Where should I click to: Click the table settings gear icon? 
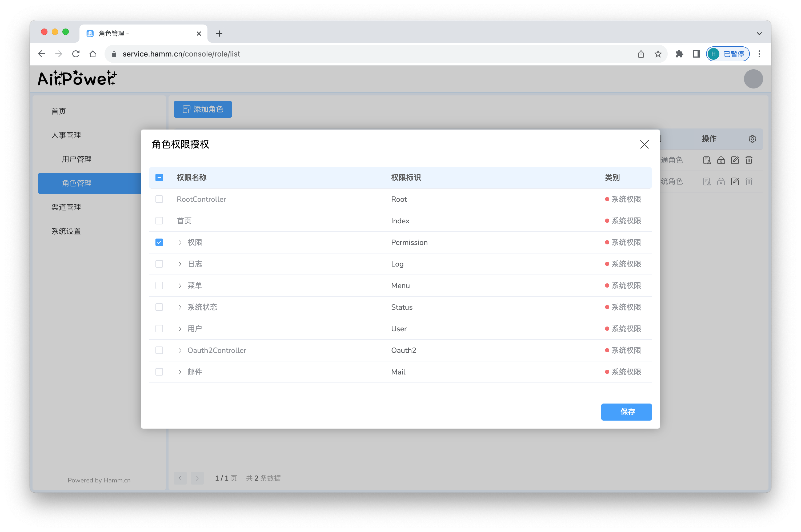click(x=752, y=139)
